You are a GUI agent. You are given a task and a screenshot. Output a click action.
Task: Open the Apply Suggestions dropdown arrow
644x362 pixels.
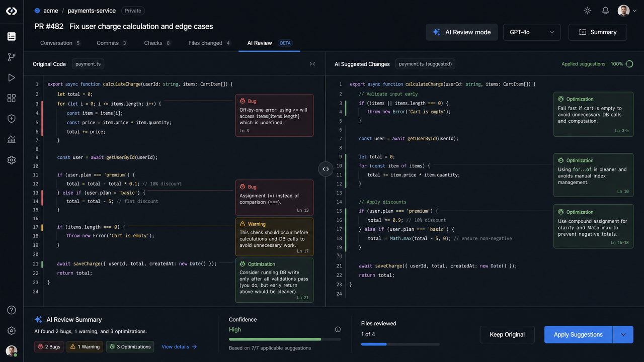(x=623, y=334)
